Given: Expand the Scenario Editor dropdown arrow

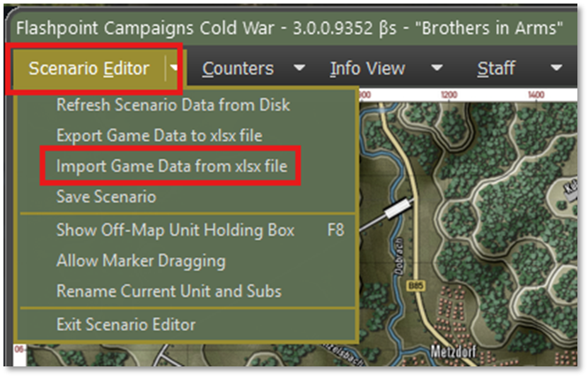Looking at the screenshot, I should coord(175,68).
